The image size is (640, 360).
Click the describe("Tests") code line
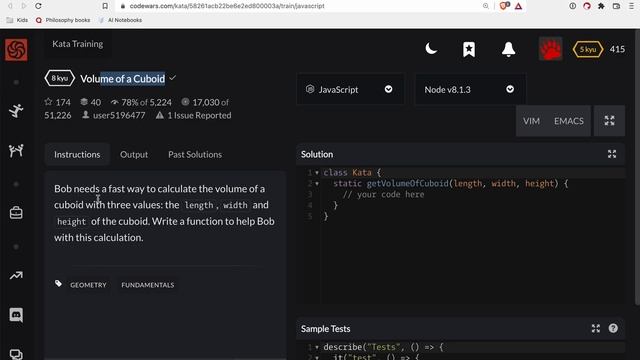tap(383, 347)
